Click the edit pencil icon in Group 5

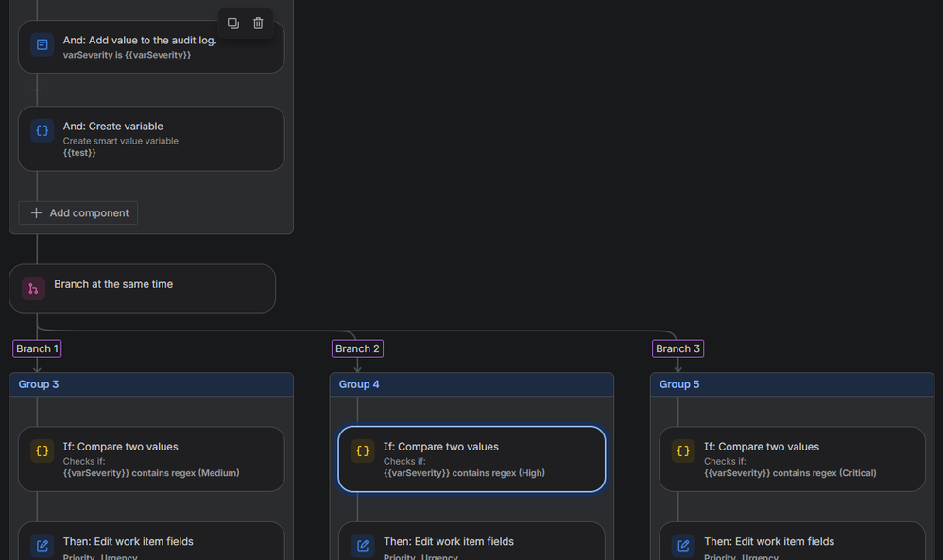click(x=682, y=546)
